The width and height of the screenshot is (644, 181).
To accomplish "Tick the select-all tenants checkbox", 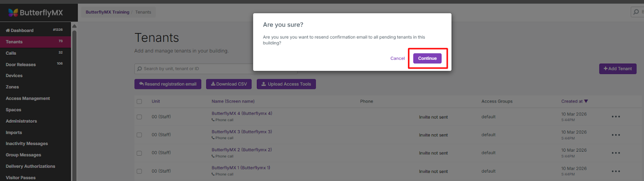I will (139, 101).
